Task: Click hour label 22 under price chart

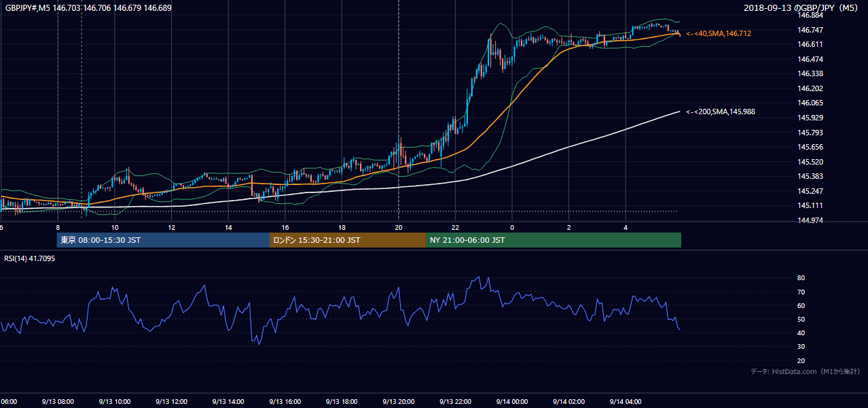Action: pyautogui.click(x=455, y=228)
